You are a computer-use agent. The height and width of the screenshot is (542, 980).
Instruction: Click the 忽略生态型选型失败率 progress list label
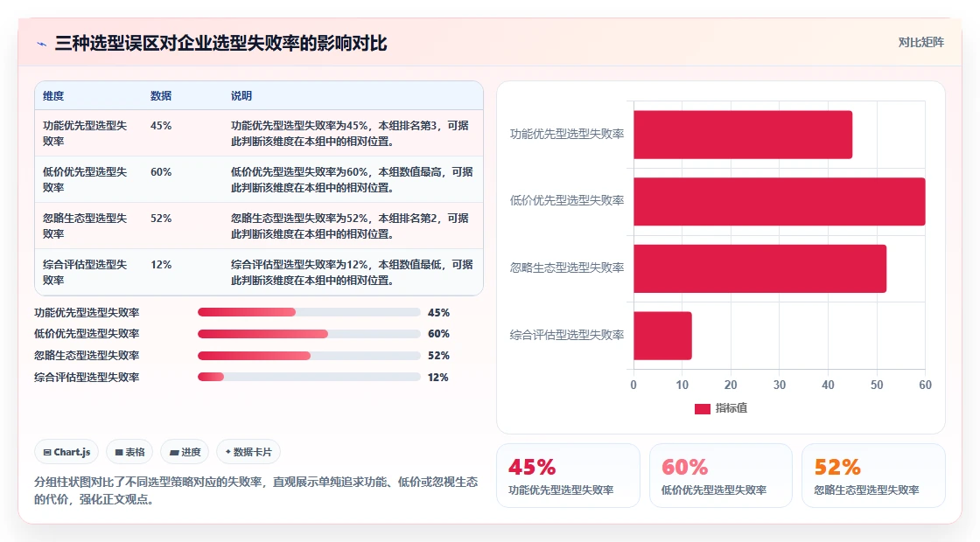pyautogui.click(x=87, y=356)
